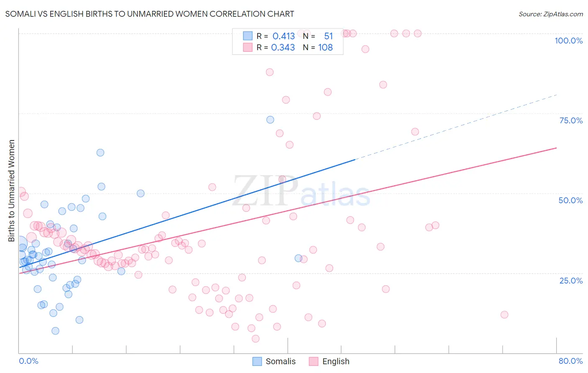Click the pink R = 0.343 stats swatch
This screenshot has height=373, width=588.
coord(248,47)
